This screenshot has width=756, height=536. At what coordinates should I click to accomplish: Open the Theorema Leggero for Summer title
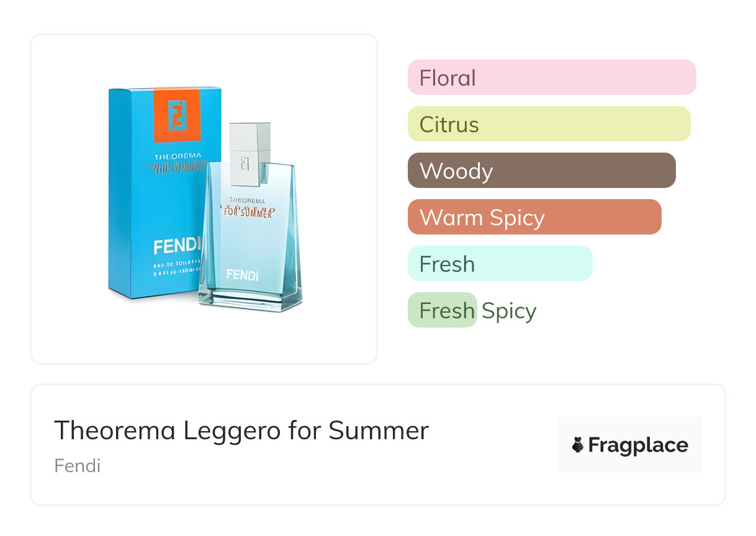pyautogui.click(x=241, y=431)
